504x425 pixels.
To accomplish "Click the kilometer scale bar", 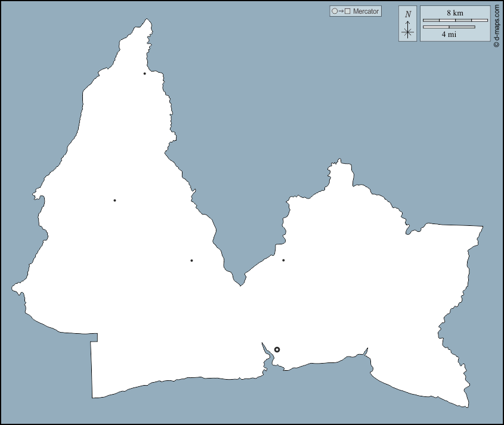I will tap(455, 20).
